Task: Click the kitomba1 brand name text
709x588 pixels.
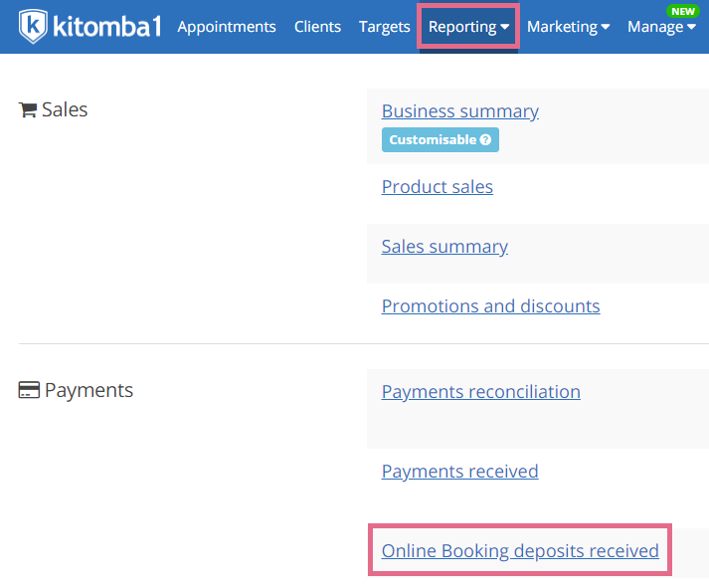Action: pyautogui.click(x=106, y=27)
